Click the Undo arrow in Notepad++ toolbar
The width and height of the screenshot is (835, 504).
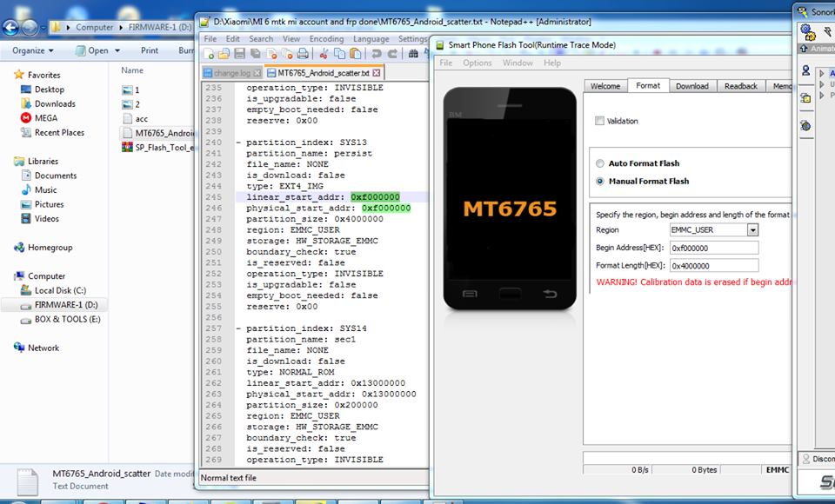coord(377,54)
